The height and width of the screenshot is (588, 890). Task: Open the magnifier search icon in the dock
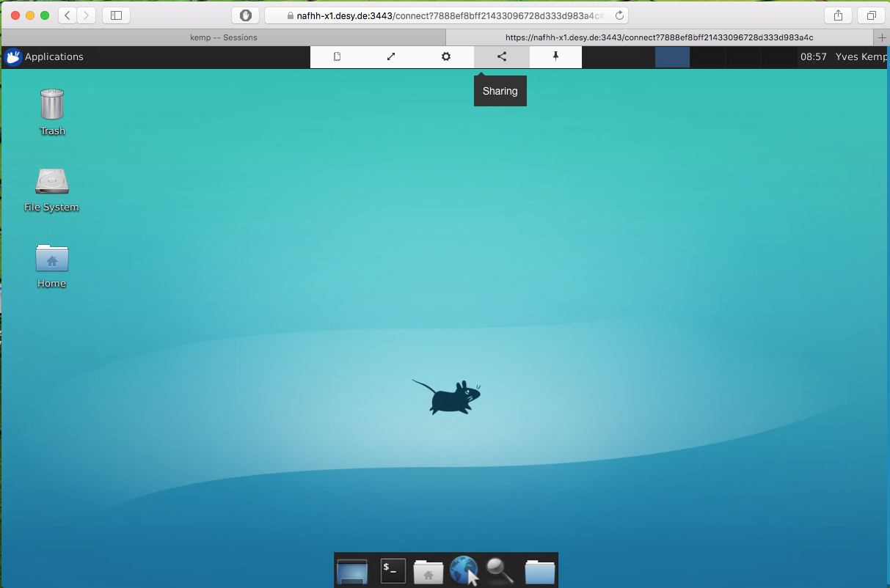(x=500, y=570)
